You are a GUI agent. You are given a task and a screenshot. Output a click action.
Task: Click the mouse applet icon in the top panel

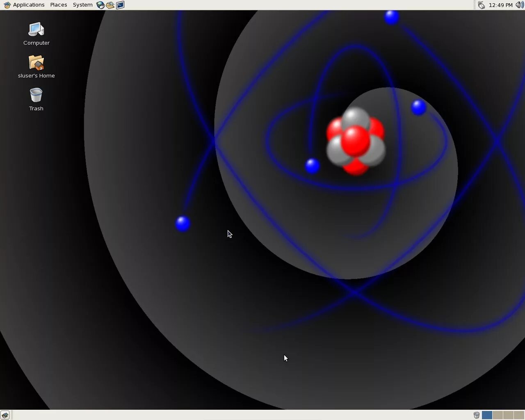coord(482,5)
